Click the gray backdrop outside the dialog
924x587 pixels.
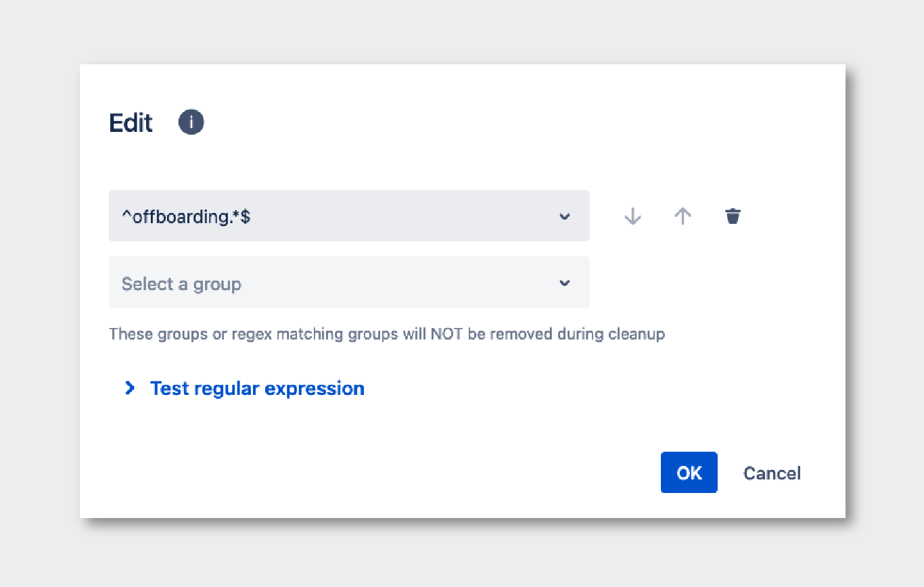pos(41,291)
